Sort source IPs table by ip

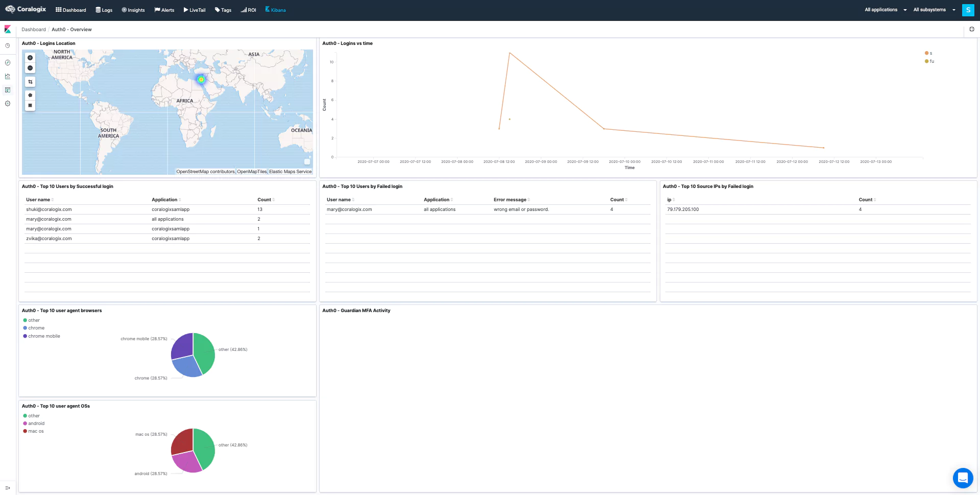click(x=671, y=200)
